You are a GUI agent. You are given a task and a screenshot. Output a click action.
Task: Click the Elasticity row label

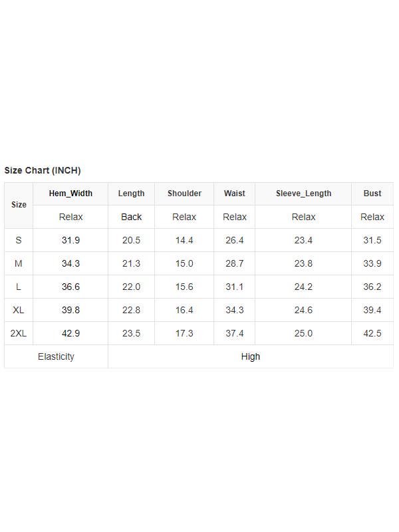click(x=56, y=356)
